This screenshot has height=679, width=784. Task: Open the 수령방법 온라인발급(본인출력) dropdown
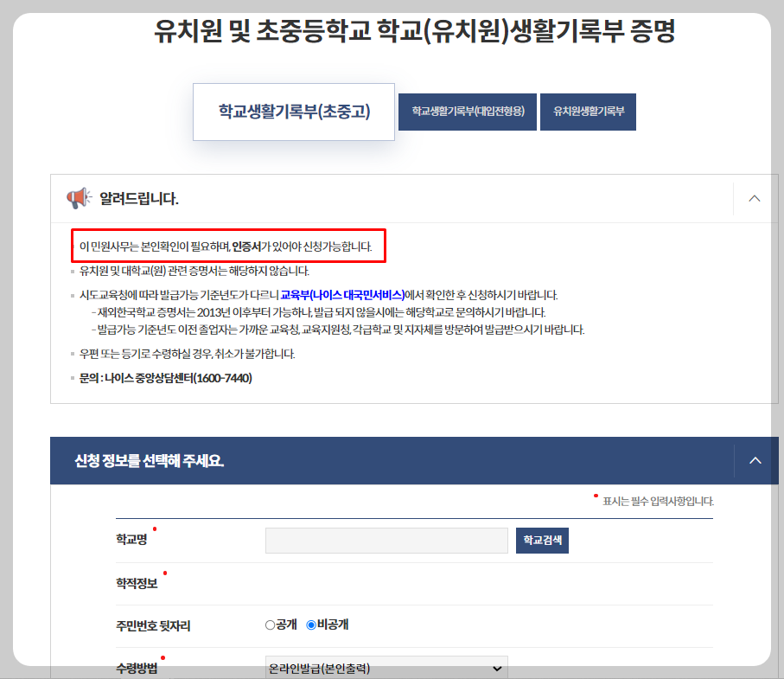(x=386, y=668)
